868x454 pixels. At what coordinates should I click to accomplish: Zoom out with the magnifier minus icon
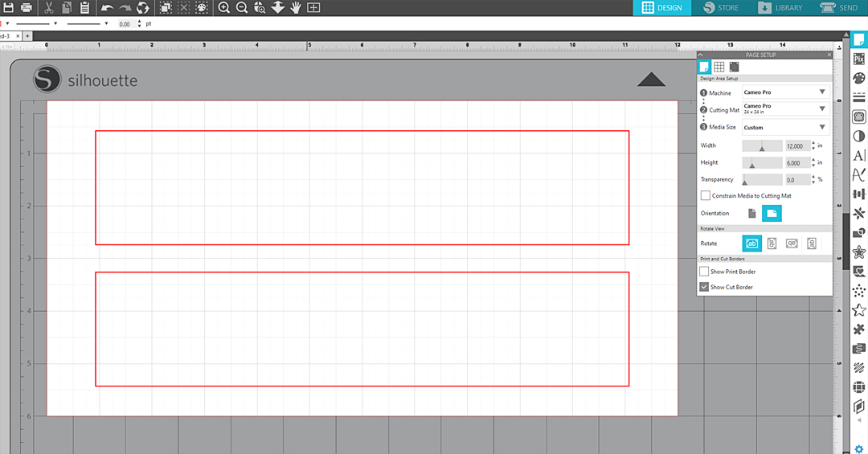(x=242, y=8)
